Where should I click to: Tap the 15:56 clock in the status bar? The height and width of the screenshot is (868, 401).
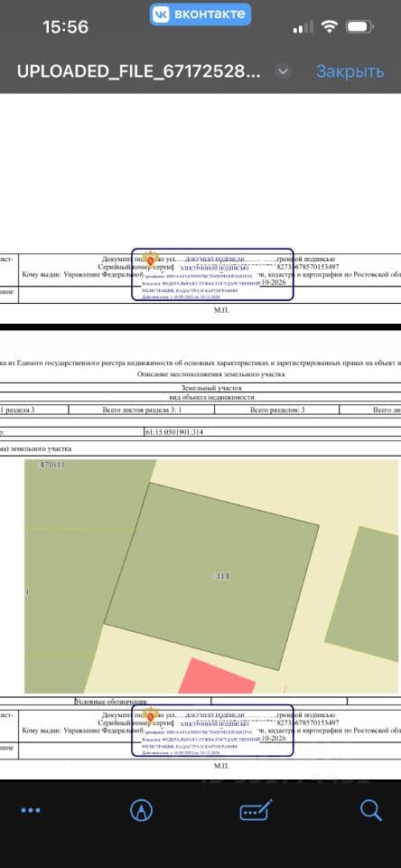(65, 26)
